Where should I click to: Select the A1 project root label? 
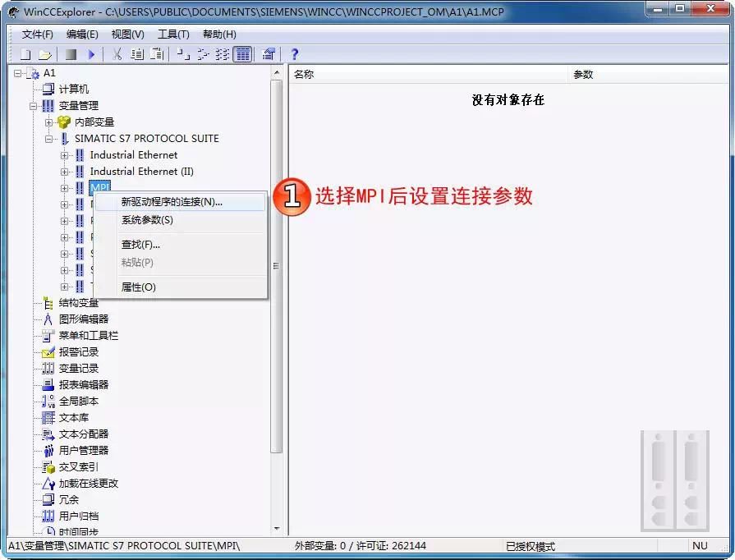pyautogui.click(x=49, y=73)
